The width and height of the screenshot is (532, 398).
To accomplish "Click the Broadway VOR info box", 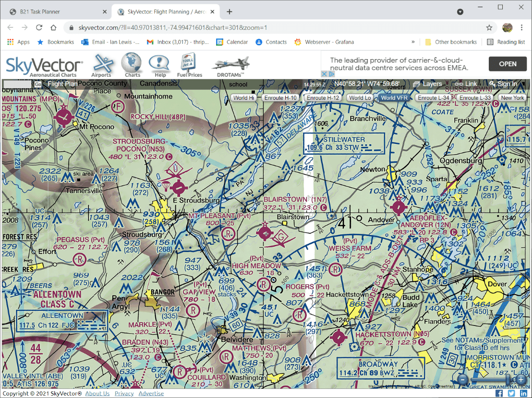I will [x=381, y=368].
